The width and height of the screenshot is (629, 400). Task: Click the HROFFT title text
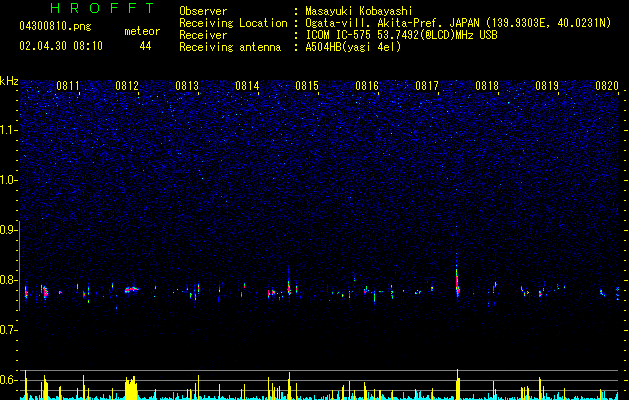(103, 8)
